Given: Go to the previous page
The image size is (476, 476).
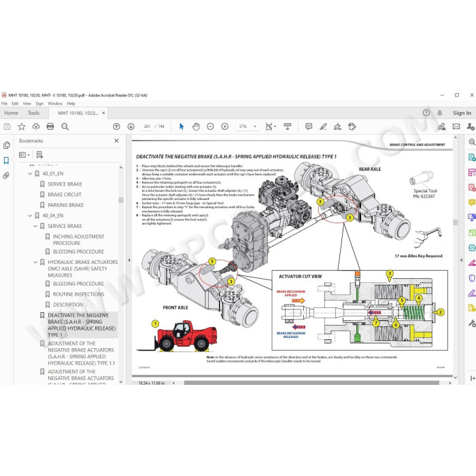Looking at the screenshot, I should pyautogui.click(x=116, y=126).
